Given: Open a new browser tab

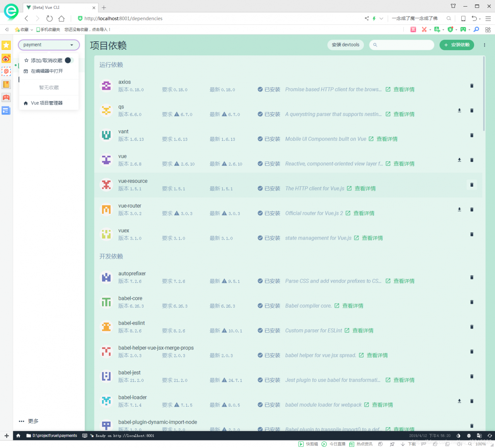Looking at the screenshot, I should pos(104,7).
